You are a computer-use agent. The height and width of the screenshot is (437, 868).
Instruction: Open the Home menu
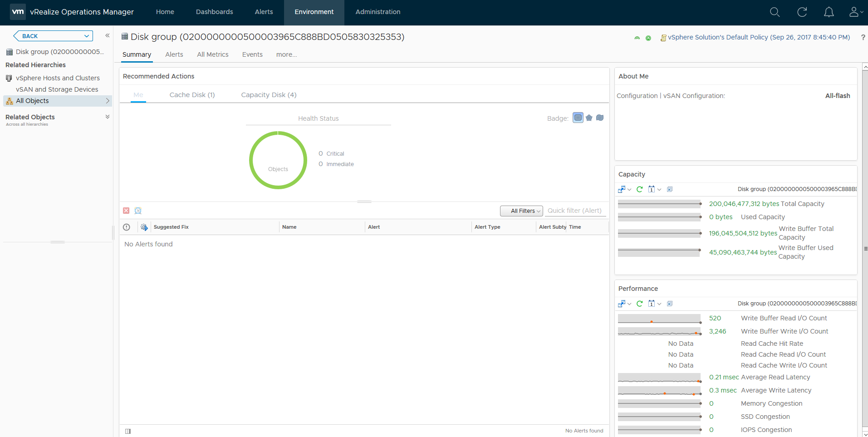[165, 12]
